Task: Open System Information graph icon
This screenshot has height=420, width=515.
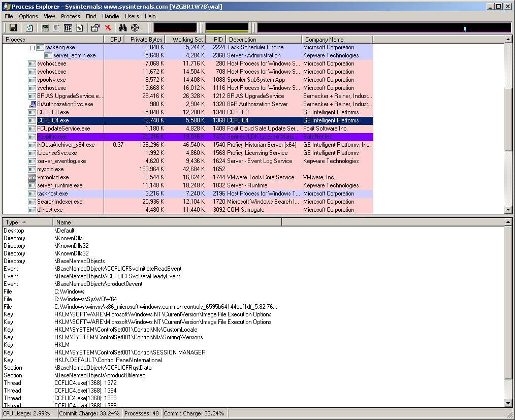Action: pyautogui.click(x=46, y=28)
